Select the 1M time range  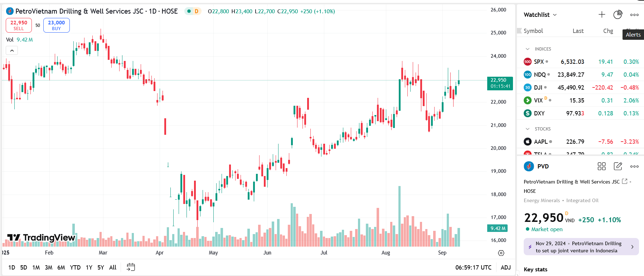point(36,267)
